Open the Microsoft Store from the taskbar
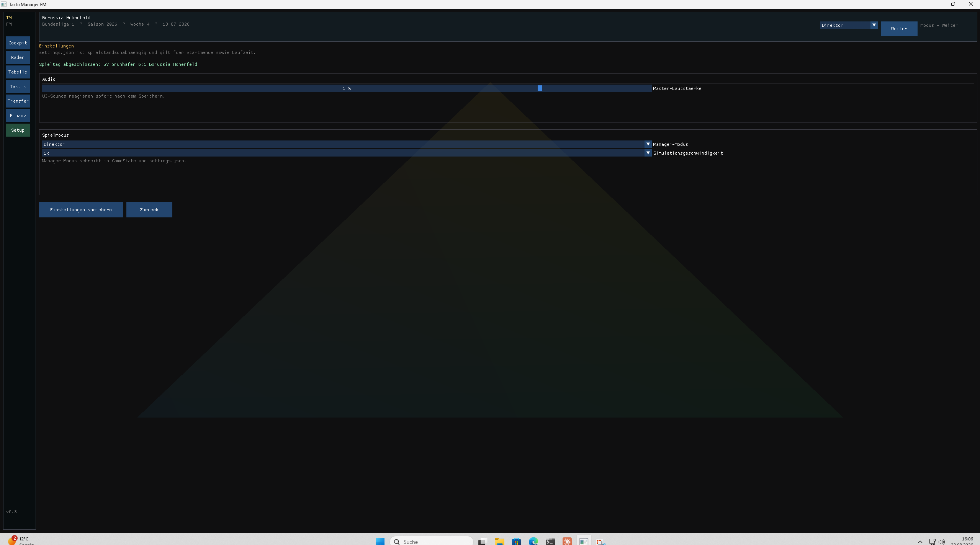 click(516, 541)
